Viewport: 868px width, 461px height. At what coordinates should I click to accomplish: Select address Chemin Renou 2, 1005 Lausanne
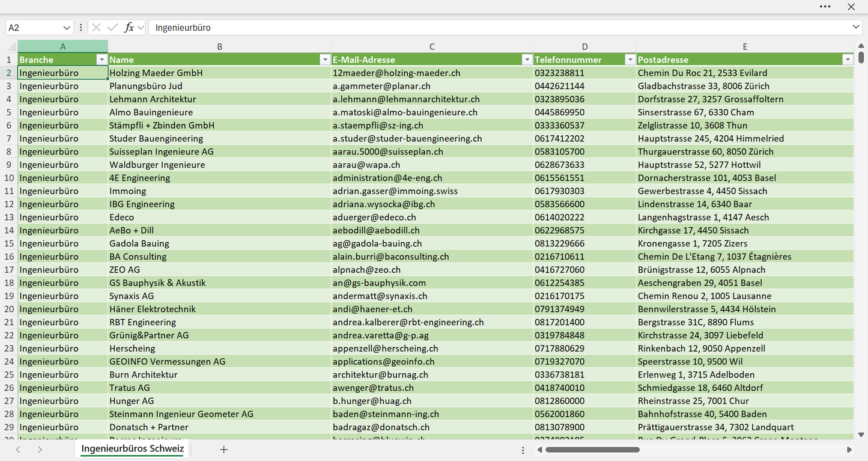(x=745, y=296)
